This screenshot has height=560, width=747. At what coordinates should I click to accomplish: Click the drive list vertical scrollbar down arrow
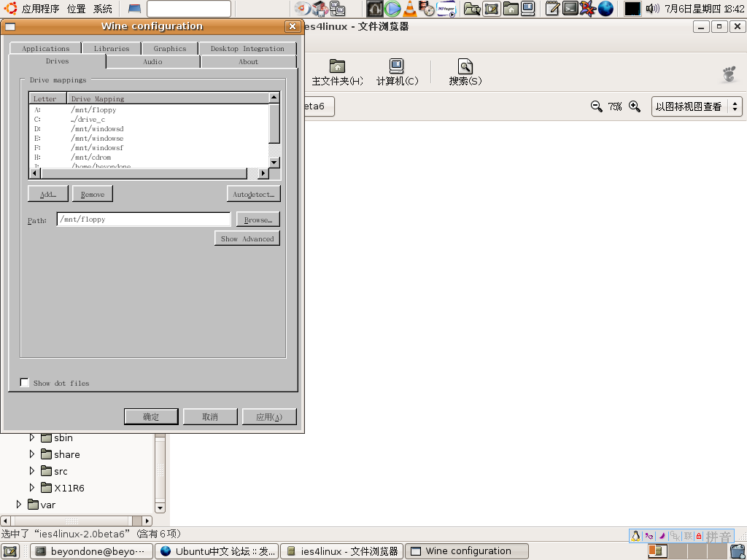(274, 163)
